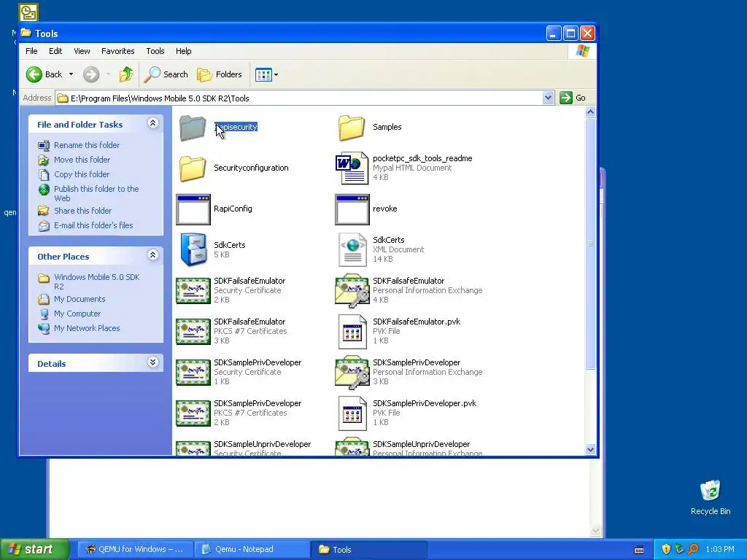Open Back history dropdown arrow
Screen dimensions: 747x560
pyautogui.click(x=71, y=74)
